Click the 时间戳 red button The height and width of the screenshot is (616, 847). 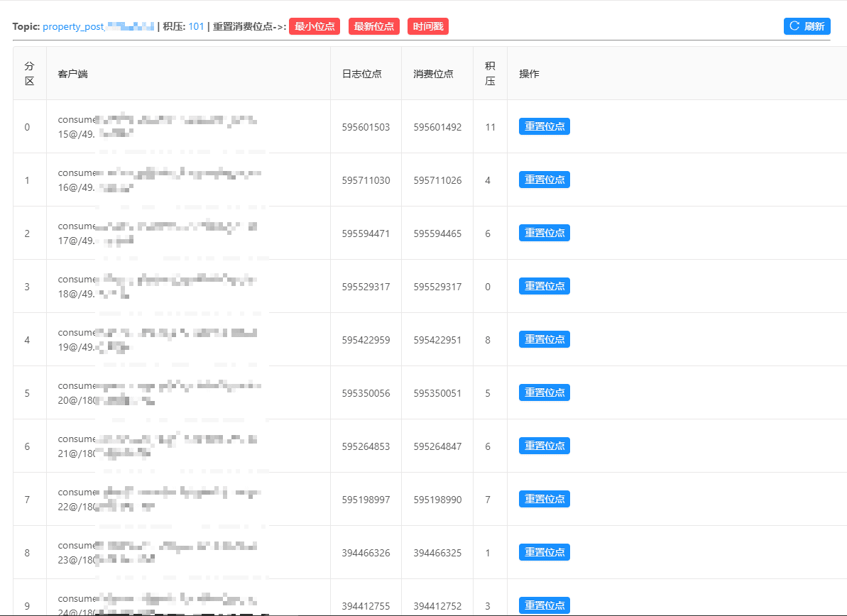click(428, 26)
